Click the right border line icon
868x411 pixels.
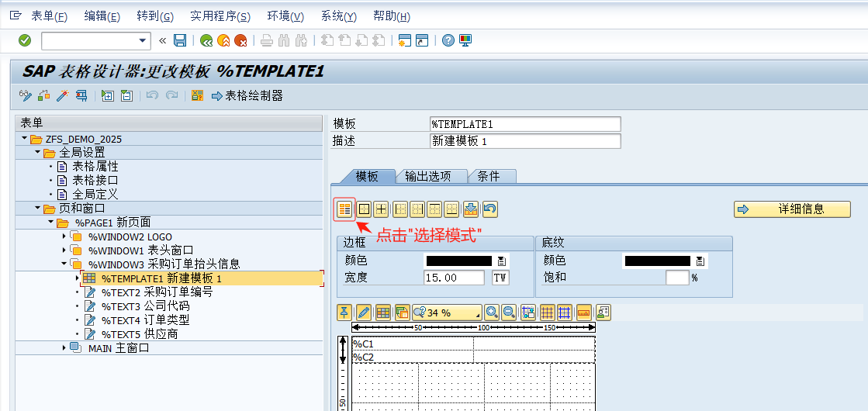click(417, 209)
